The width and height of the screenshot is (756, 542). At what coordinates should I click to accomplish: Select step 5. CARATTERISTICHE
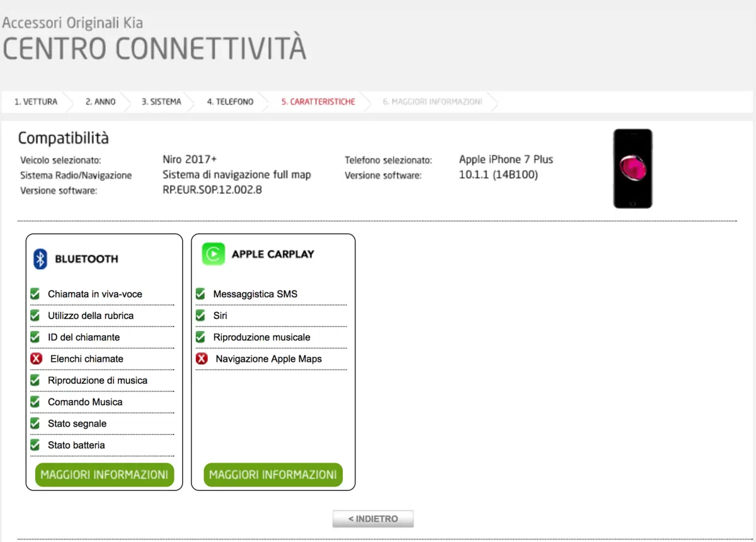click(x=318, y=101)
